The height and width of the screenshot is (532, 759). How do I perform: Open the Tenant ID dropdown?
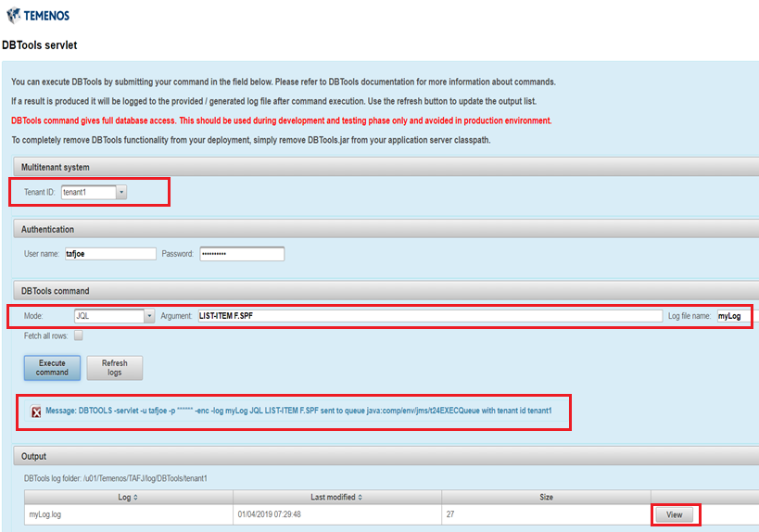tap(121, 192)
